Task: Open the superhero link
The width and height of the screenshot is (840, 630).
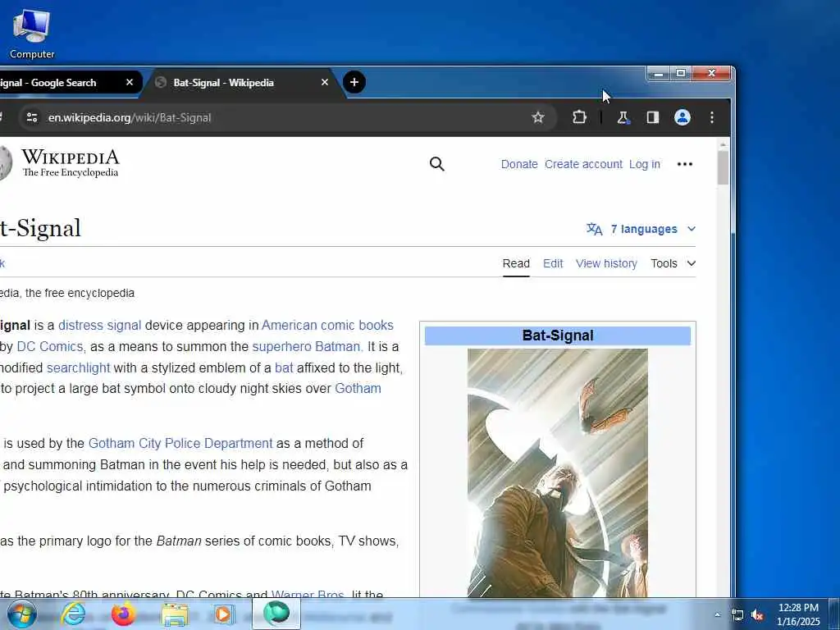Action: (281, 347)
